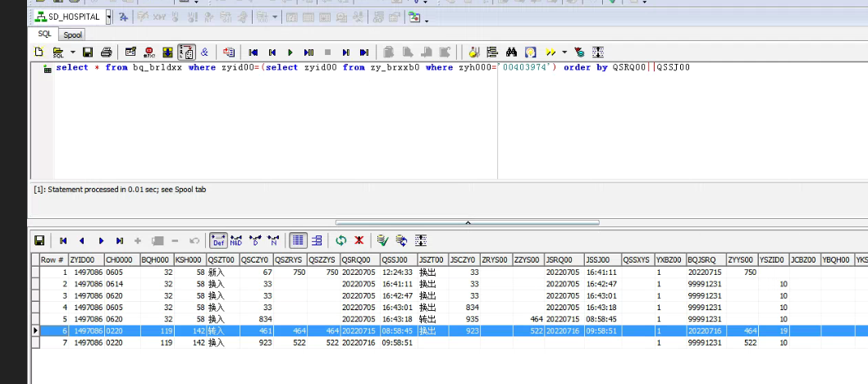Click the red X cancel icon in the grid toolbar
868x384 pixels.
(359, 240)
